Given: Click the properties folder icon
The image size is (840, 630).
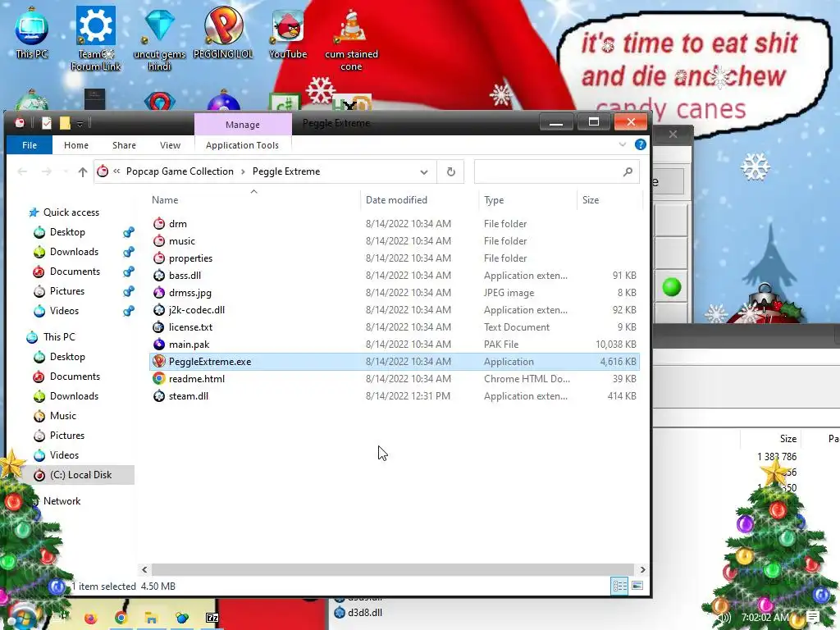Looking at the screenshot, I should tap(159, 258).
